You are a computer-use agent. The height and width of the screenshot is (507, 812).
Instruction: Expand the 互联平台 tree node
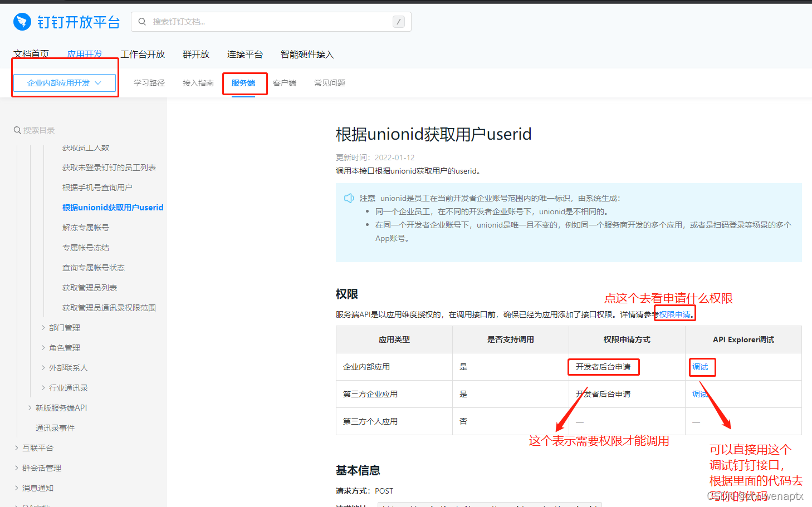click(x=17, y=448)
